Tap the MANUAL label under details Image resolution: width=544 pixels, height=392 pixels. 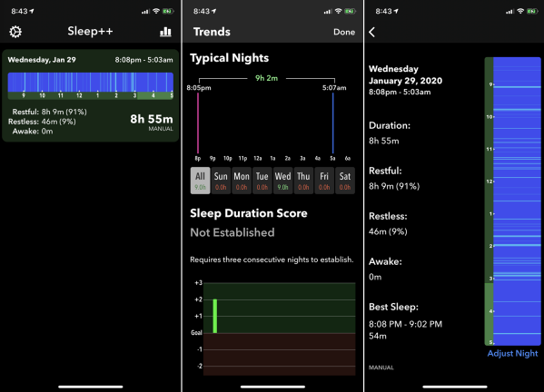(381, 367)
